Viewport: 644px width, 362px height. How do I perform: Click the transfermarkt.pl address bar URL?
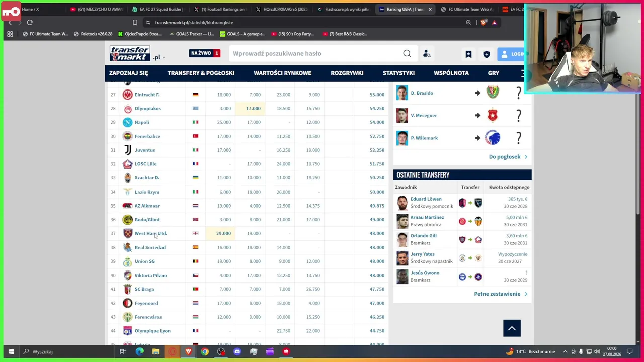194,23
